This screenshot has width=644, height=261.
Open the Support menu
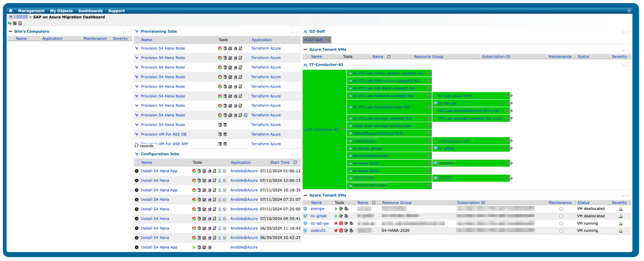click(116, 11)
